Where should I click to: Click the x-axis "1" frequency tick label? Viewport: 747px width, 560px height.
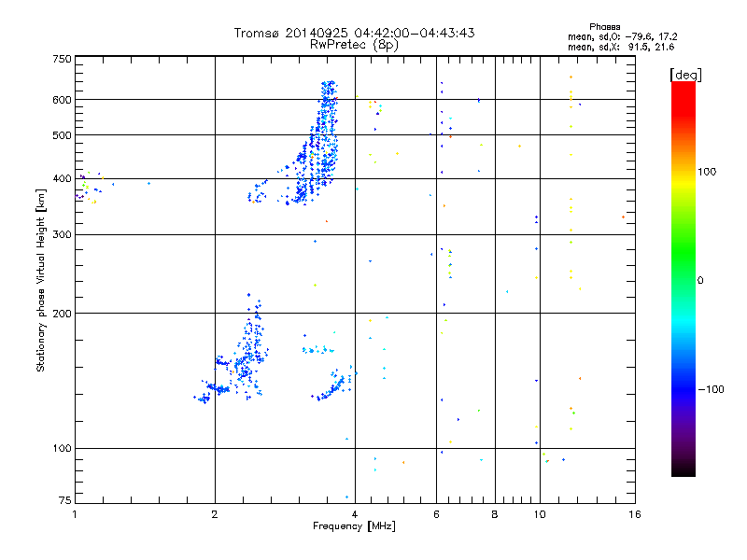[75, 514]
